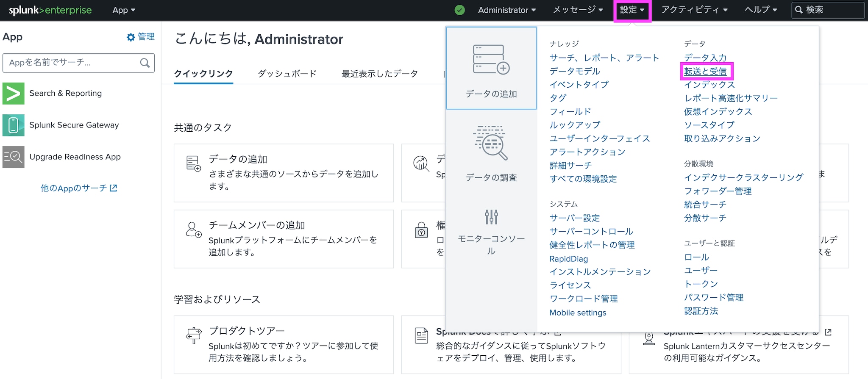868x379 pixels.
Task: Open インデックス link
Action: click(x=709, y=85)
